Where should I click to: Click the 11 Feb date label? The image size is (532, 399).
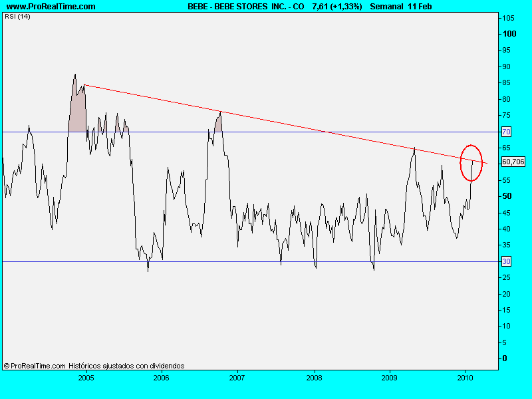click(x=420, y=6)
